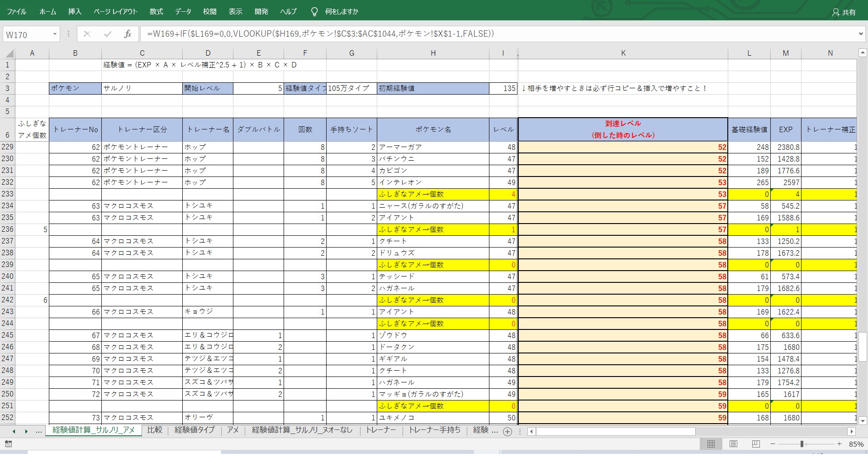Click header cell 到達レベル
868x472 pixels.
click(x=623, y=129)
